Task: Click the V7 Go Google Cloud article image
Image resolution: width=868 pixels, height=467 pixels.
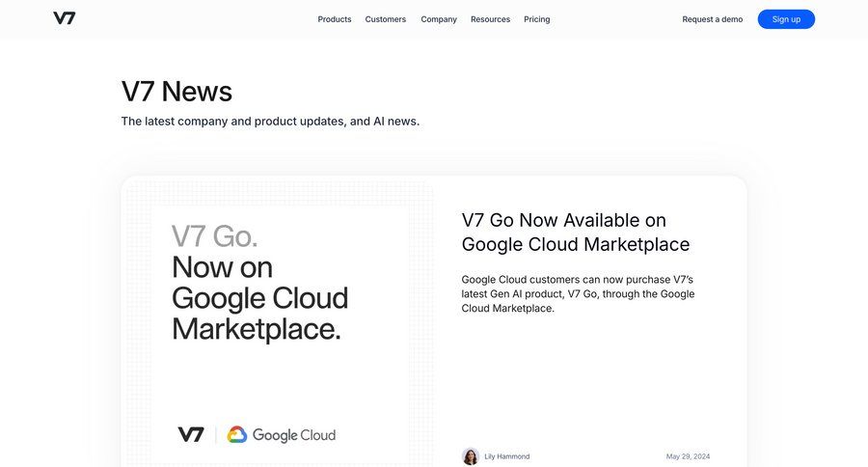Action: [278, 321]
